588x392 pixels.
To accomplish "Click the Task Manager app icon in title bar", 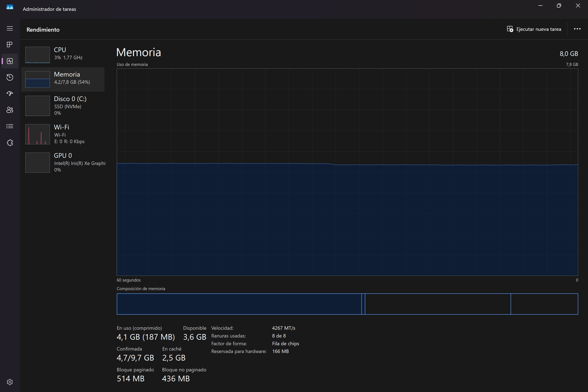I will point(10,7).
